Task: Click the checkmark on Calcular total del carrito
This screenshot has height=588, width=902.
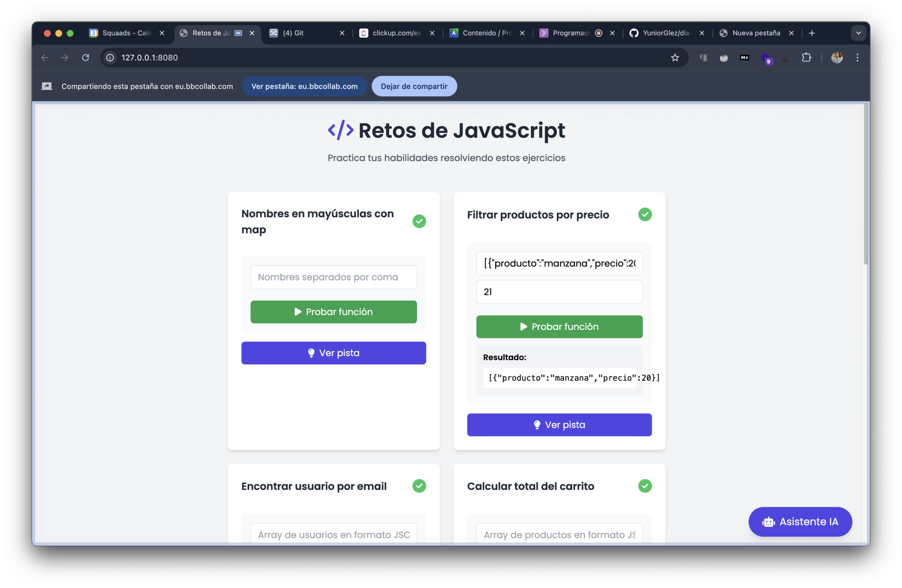Action: 645,486
